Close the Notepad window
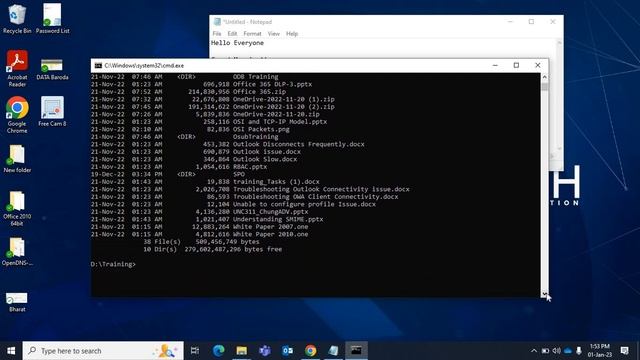The height and width of the screenshot is (360, 640). click(553, 22)
